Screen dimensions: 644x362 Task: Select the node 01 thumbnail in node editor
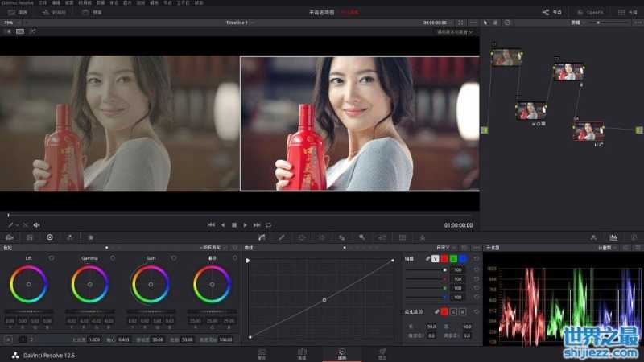[x=506, y=57]
